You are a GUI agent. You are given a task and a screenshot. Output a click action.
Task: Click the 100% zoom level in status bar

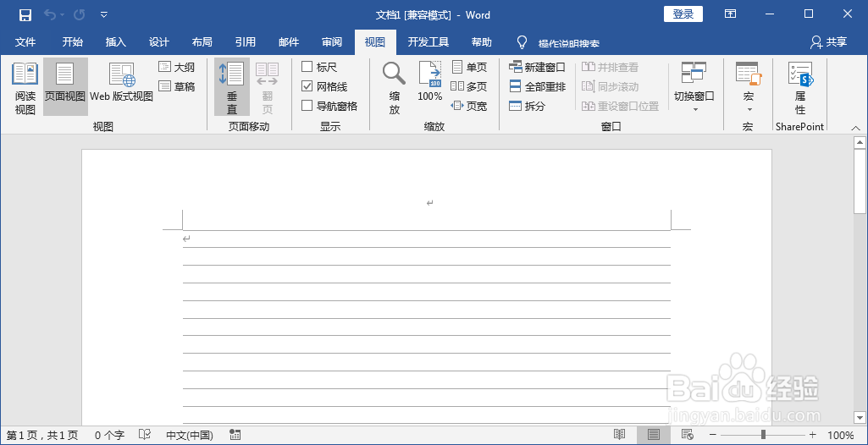pyautogui.click(x=841, y=435)
